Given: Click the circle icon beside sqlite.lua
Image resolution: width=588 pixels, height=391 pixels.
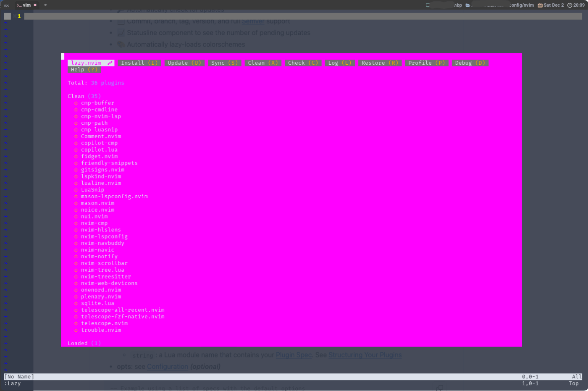Looking at the screenshot, I should (76, 304).
